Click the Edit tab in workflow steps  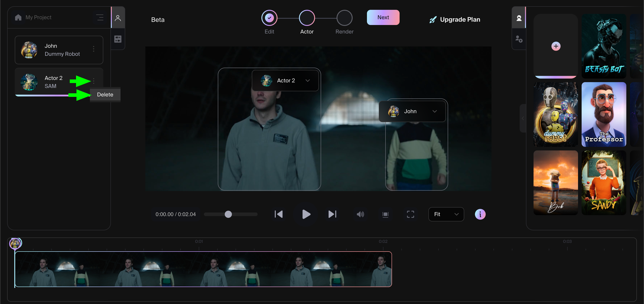[269, 17]
